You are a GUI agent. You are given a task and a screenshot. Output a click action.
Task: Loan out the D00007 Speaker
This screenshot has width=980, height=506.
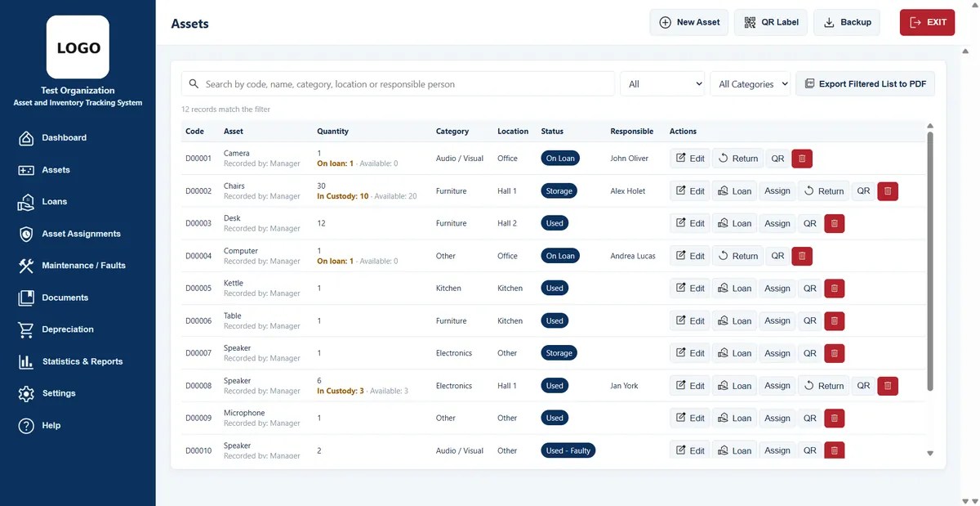(x=734, y=353)
